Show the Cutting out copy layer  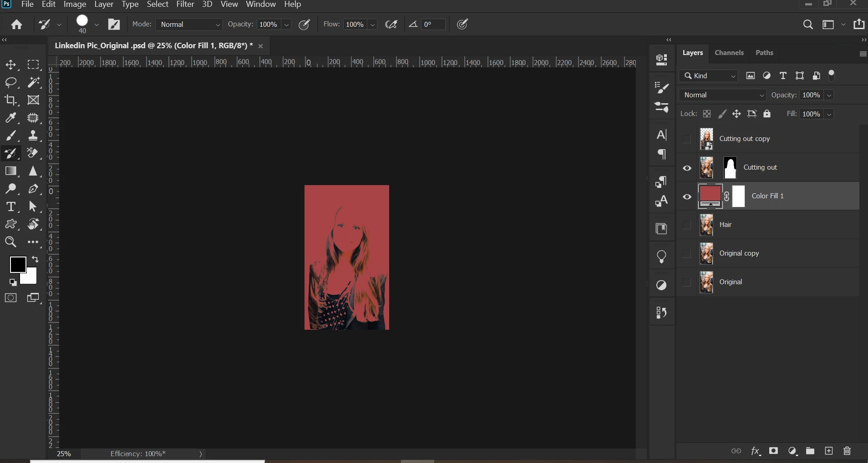687,139
